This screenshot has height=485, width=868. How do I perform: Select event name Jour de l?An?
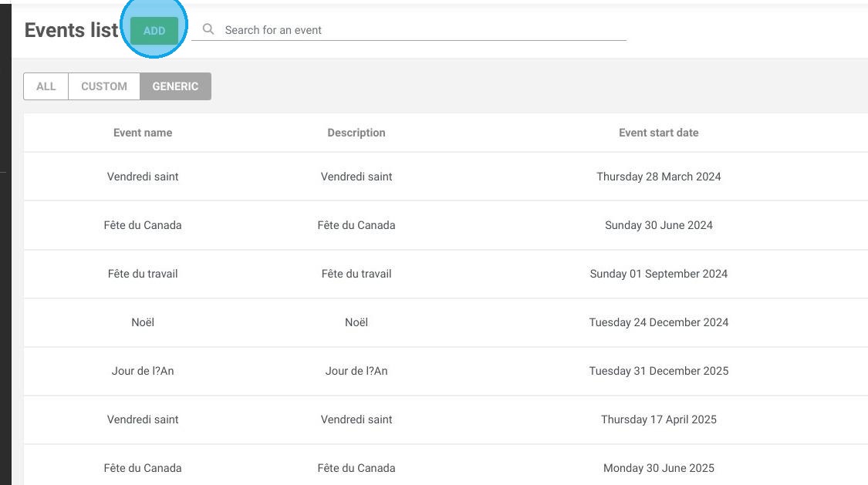pos(143,371)
